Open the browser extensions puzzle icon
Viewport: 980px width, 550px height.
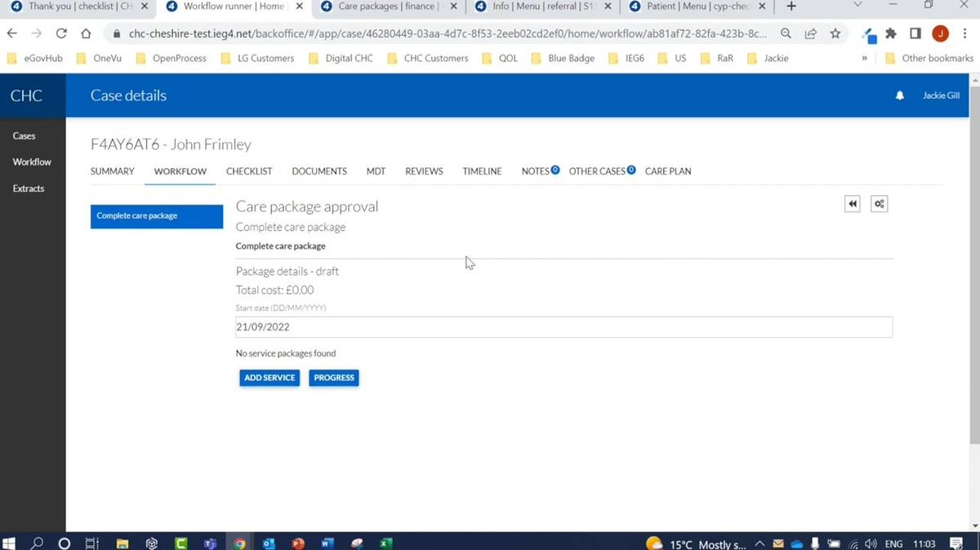pyautogui.click(x=890, y=35)
